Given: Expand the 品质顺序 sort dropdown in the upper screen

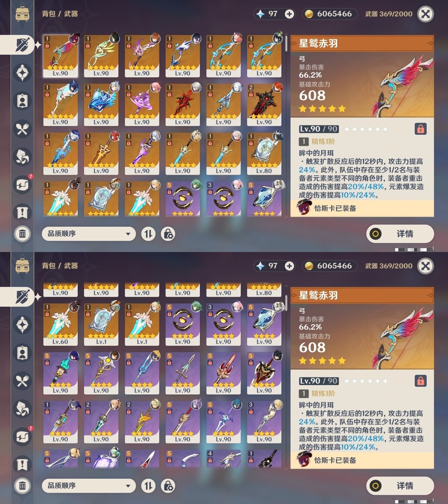Looking at the screenshot, I should tap(89, 234).
